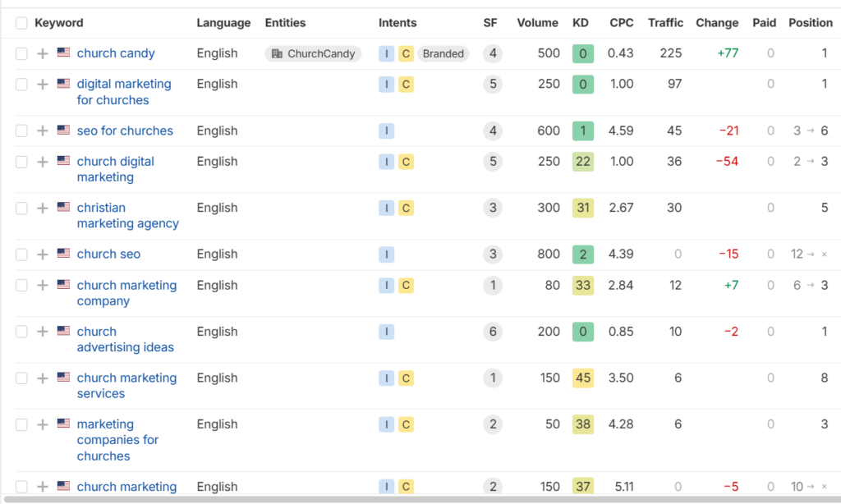Image resolution: width=841 pixels, height=504 pixels.
Task: Click the ChurchCandy entity tag
Action: pos(313,53)
